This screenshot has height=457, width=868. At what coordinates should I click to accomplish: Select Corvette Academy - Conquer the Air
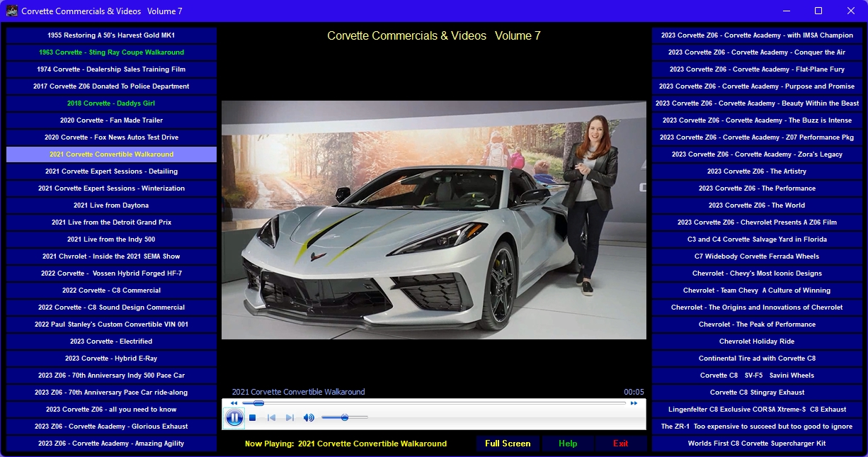pos(757,52)
